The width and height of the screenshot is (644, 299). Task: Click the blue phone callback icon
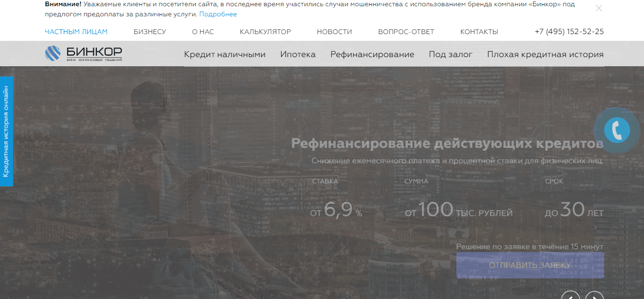point(617,130)
